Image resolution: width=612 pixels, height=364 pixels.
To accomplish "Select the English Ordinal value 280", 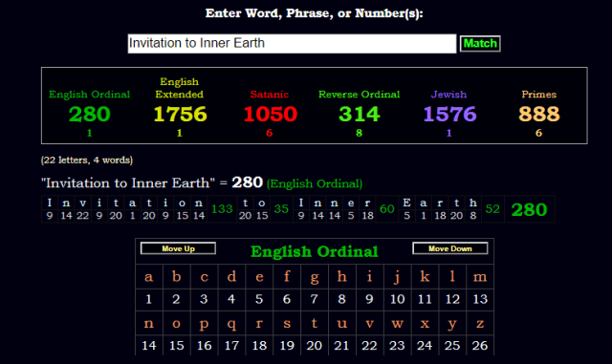I will pyautogui.click(x=89, y=114).
